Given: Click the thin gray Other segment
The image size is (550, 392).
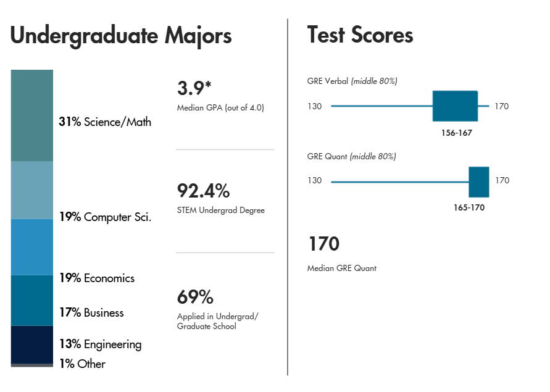Looking at the screenshot, I should (x=32, y=365).
